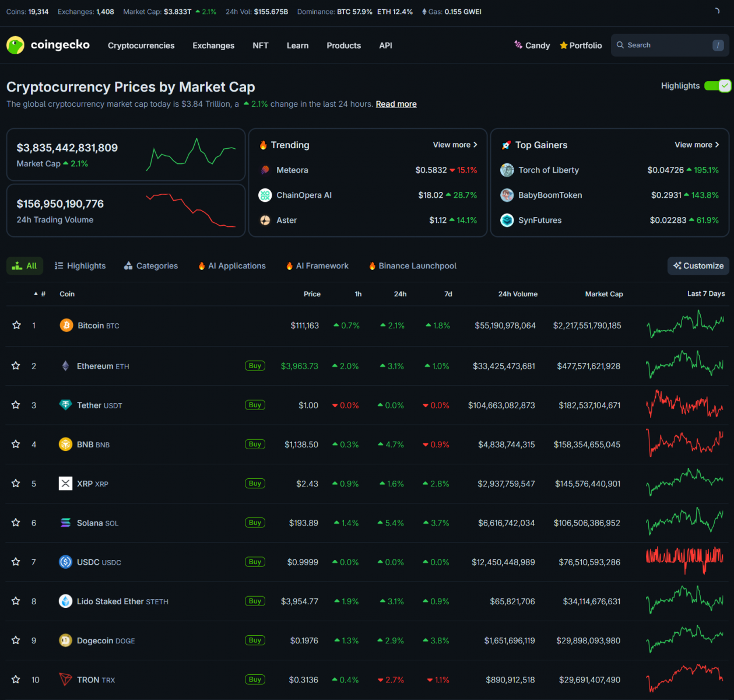The height and width of the screenshot is (700, 734).
Task: Click the CoinGecko logo icon
Action: click(x=15, y=45)
